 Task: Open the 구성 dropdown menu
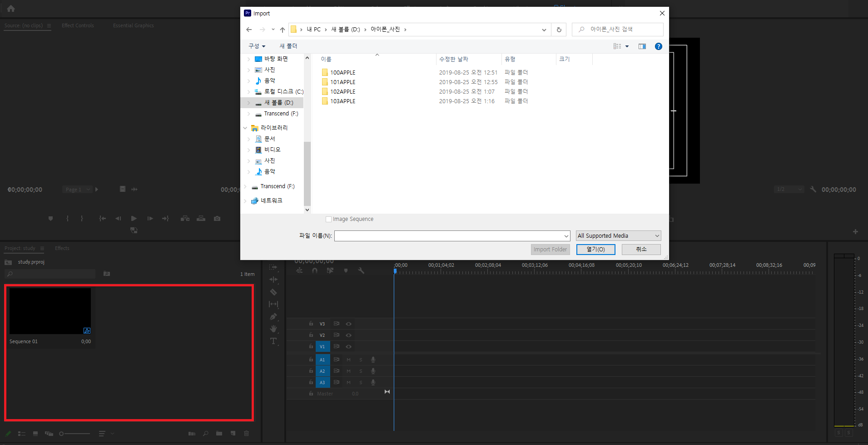click(x=257, y=46)
